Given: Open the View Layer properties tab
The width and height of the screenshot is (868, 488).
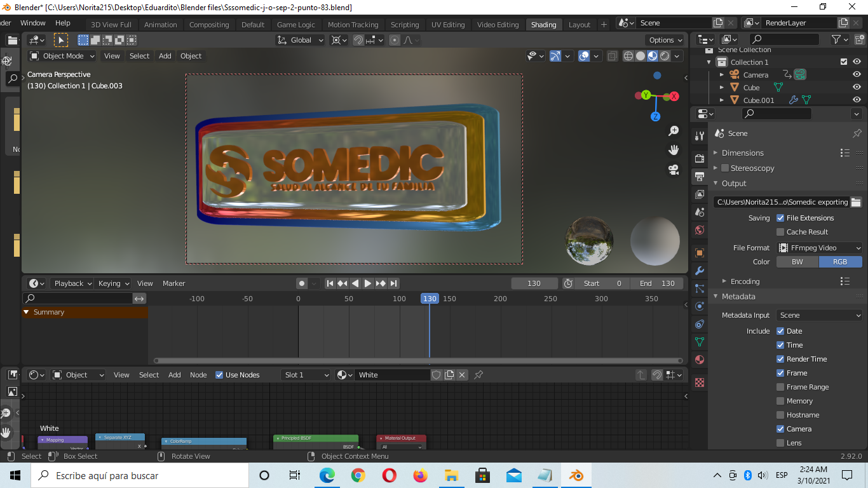Looking at the screenshot, I should [x=700, y=194].
